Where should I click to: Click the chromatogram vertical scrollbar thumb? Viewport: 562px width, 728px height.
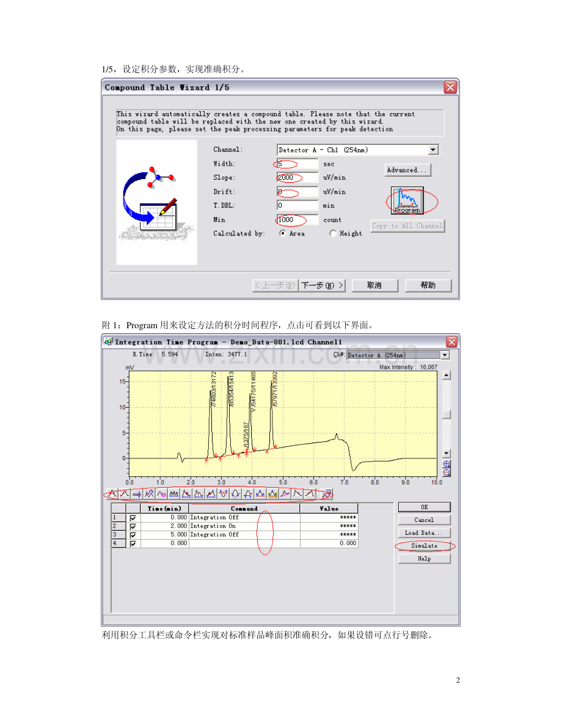(x=447, y=414)
